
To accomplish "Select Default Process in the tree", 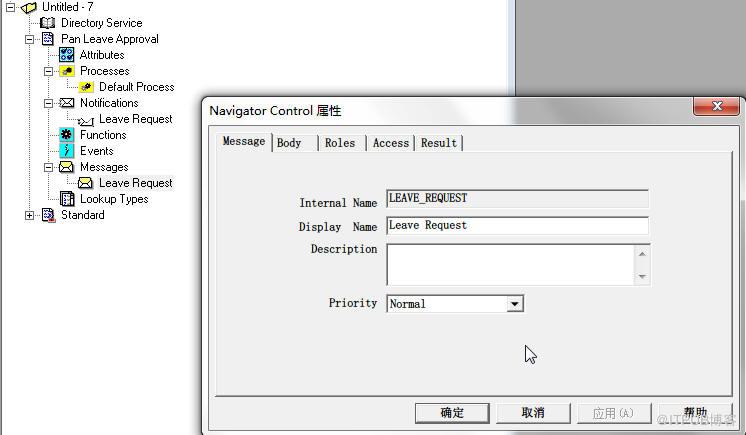I will pyautogui.click(x=137, y=87).
